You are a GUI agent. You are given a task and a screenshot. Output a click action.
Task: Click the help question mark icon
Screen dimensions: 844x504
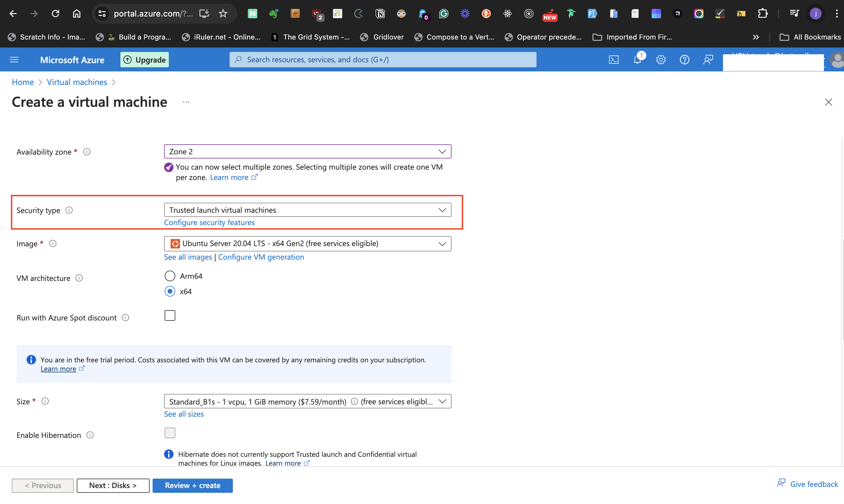(684, 60)
